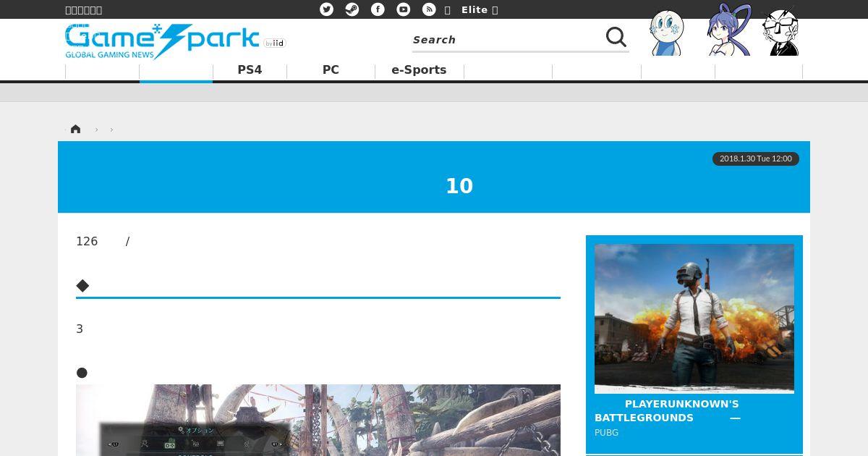Viewport: 868px width, 456px height.
Task: Click the 'by iid' badge beside logo
Action: pyautogui.click(x=275, y=43)
